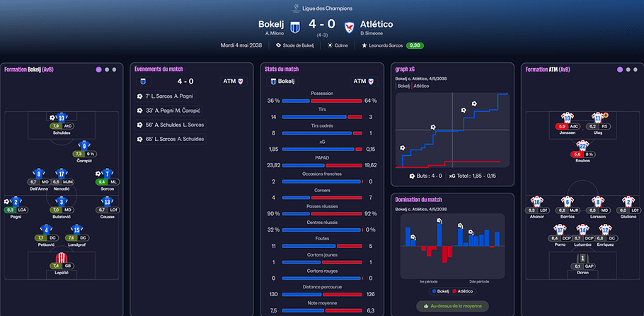Image resolution: width=644 pixels, height=316 pixels.
Task: Click Roubos's number 22 Atlético shirt
Action: pyautogui.click(x=582, y=146)
